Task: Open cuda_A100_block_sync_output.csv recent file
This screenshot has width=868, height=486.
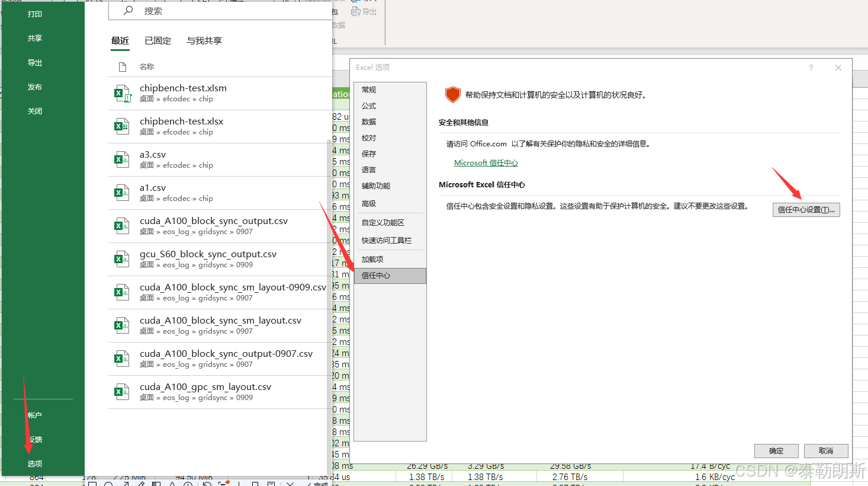Action: tap(220, 226)
